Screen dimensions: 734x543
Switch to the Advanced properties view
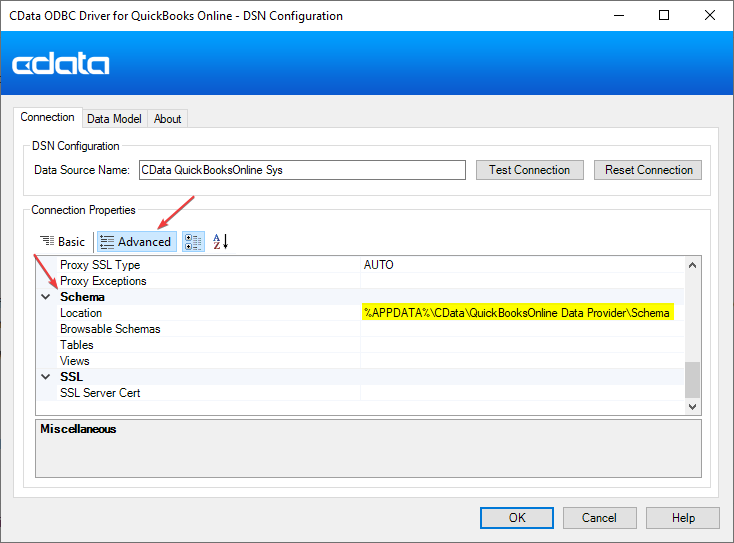click(137, 242)
